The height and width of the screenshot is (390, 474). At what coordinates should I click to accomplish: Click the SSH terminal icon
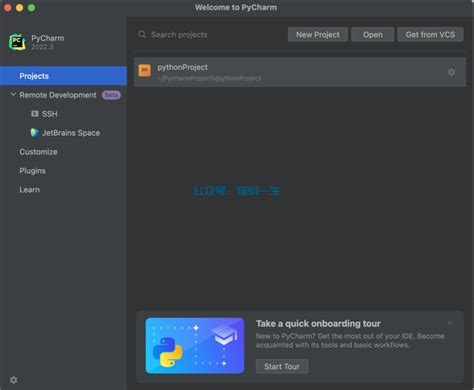35,114
